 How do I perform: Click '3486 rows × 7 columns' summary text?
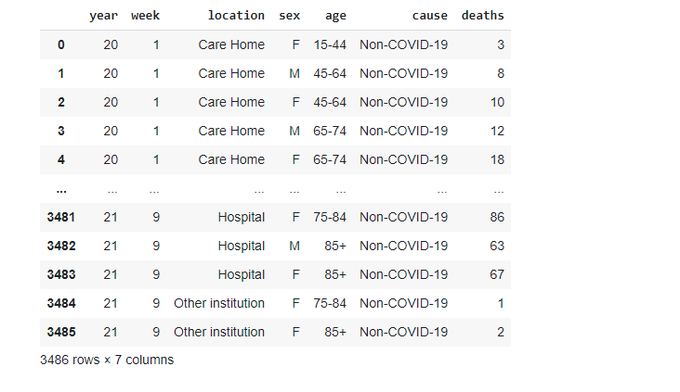point(107,360)
